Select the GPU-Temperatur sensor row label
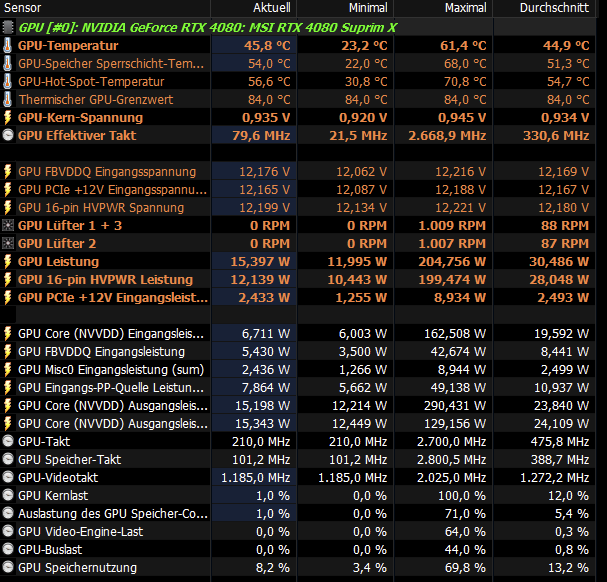This screenshot has height=582, width=607. pyautogui.click(x=68, y=45)
